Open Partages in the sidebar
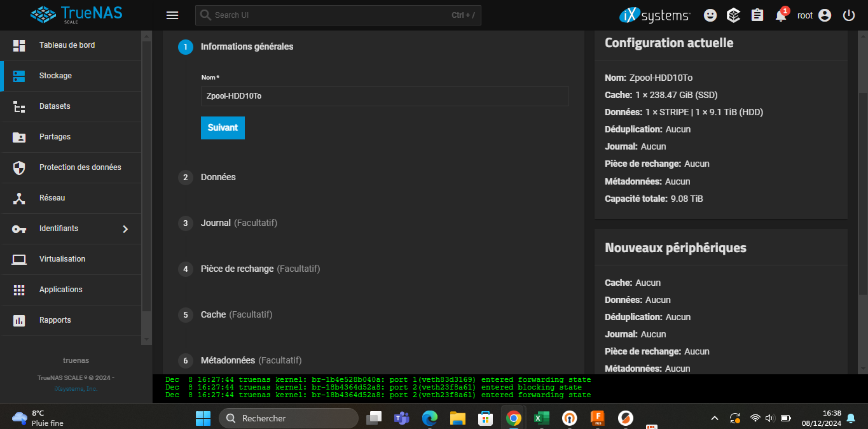868x429 pixels. [71, 137]
